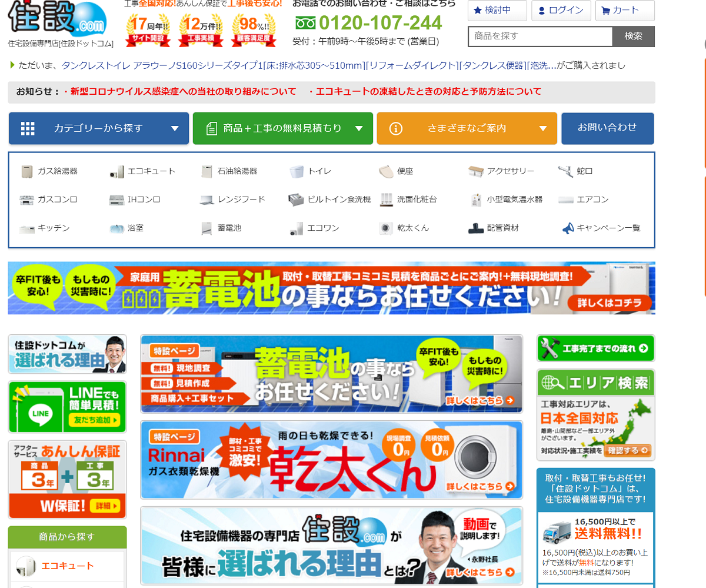706x588 pixels.
Task: Expand the さまざまなご案内 dropdown
Action: (x=467, y=128)
